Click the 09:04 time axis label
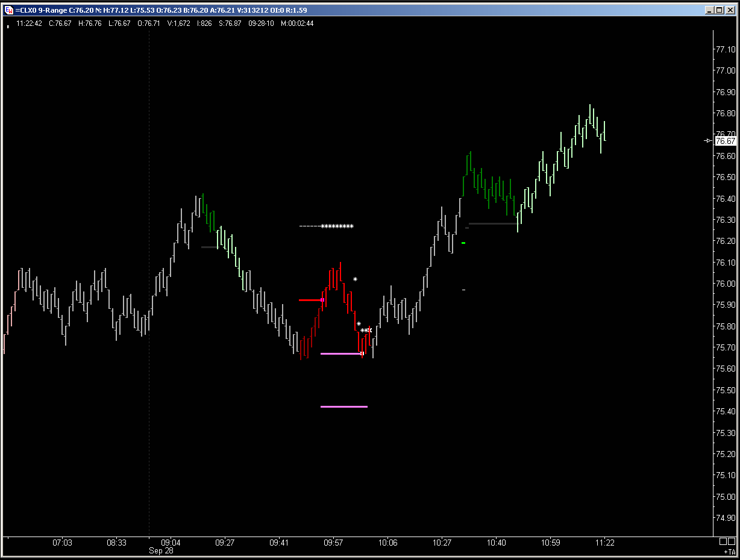This screenshot has height=560, width=740. tap(171, 543)
